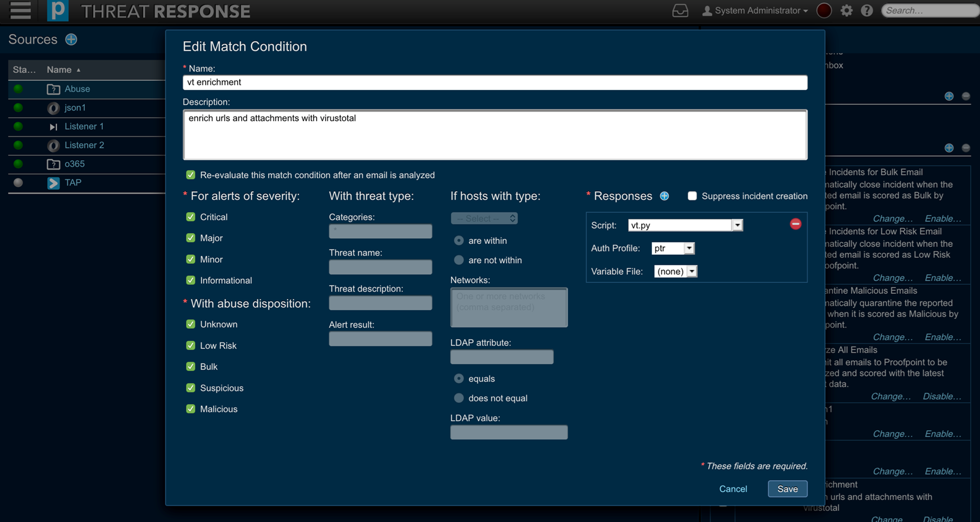Viewport: 980px width, 522px height.
Task: Uncheck the Suspicious disposition checkbox
Action: tap(191, 388)
